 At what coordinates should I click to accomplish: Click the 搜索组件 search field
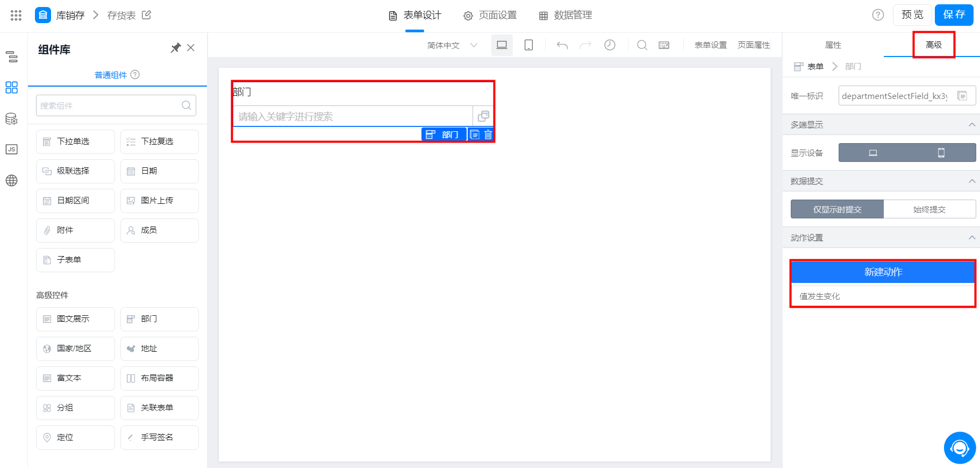click(116, 105)
